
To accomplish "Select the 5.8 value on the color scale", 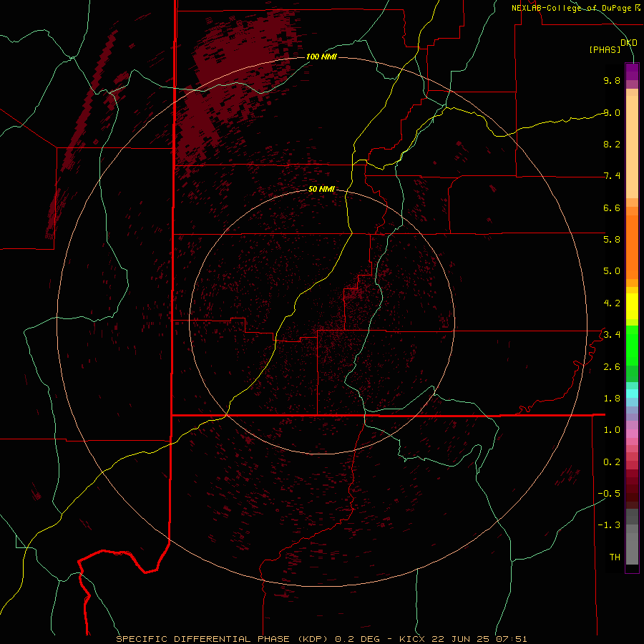I will (x=612, y=240).
